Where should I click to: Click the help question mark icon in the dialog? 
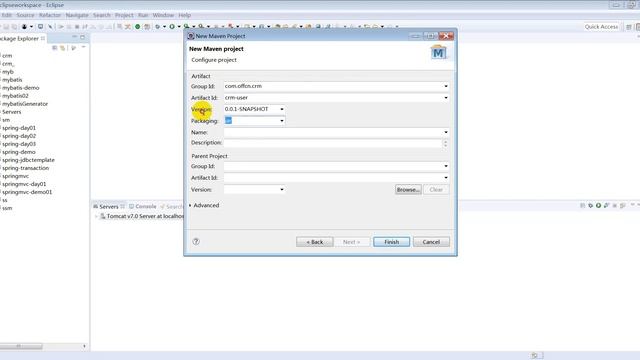(x=196, y=242)
